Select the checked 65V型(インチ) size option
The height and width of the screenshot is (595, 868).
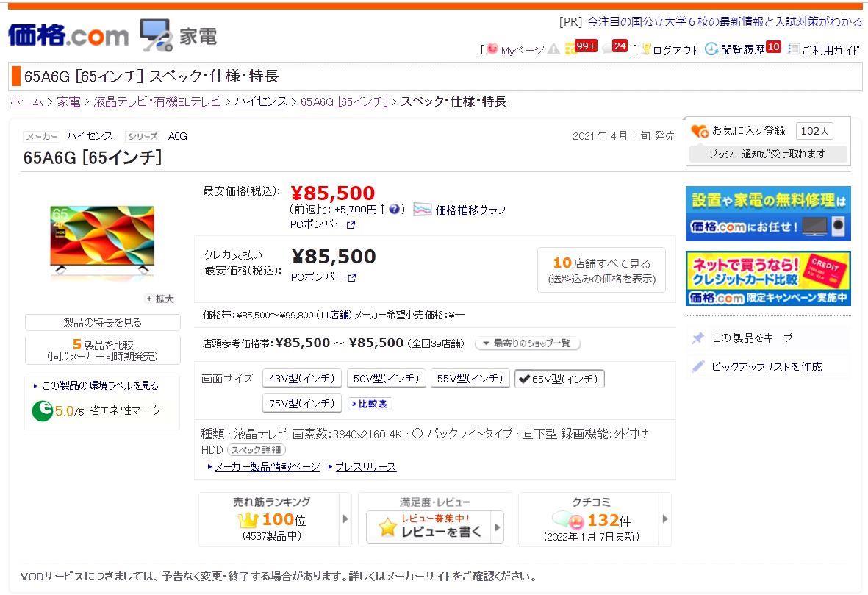(x=559, y=379)
